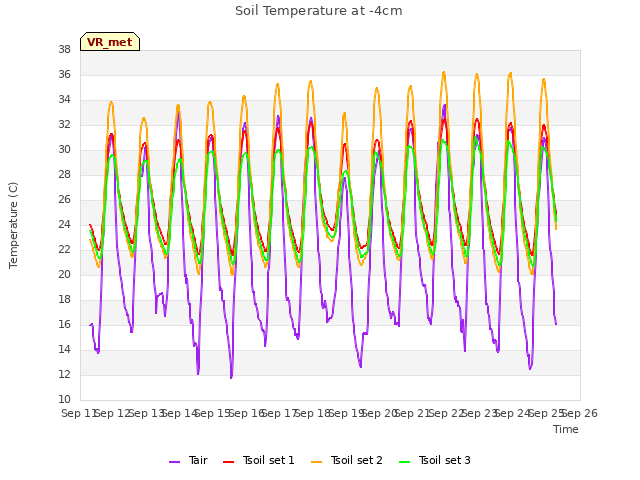Click the y-axis label 12

(64, 375)
